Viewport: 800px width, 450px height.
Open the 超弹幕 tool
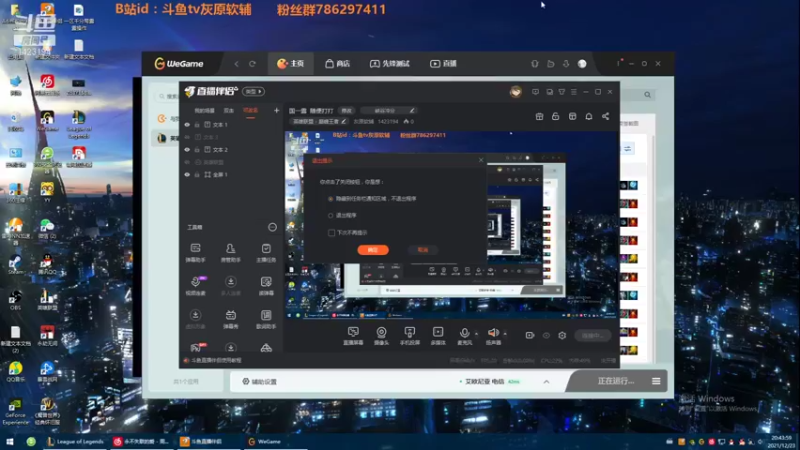pos(266,286)
